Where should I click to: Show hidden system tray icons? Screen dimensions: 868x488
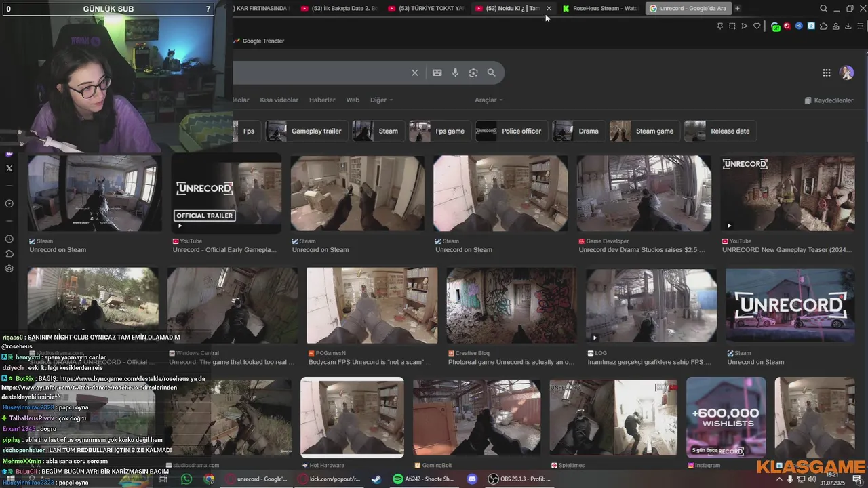[778, 479]
